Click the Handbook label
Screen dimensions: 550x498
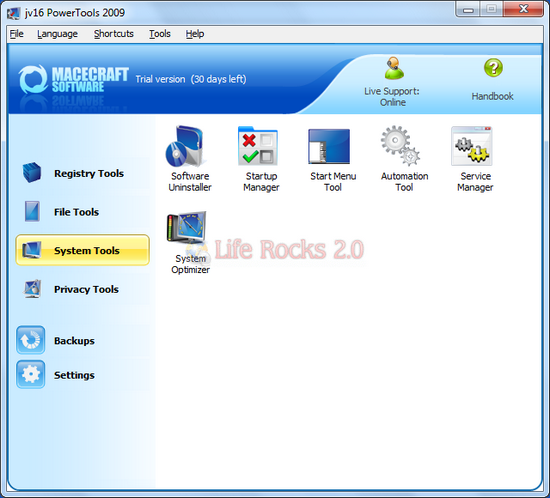click(492, 96)
